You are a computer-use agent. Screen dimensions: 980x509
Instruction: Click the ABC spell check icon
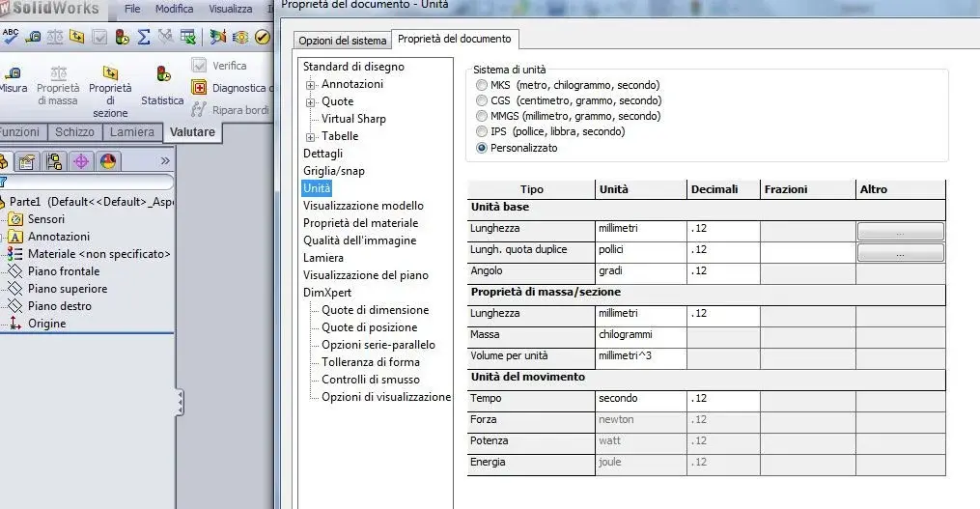pyautogui.click(x=10, y=37)
